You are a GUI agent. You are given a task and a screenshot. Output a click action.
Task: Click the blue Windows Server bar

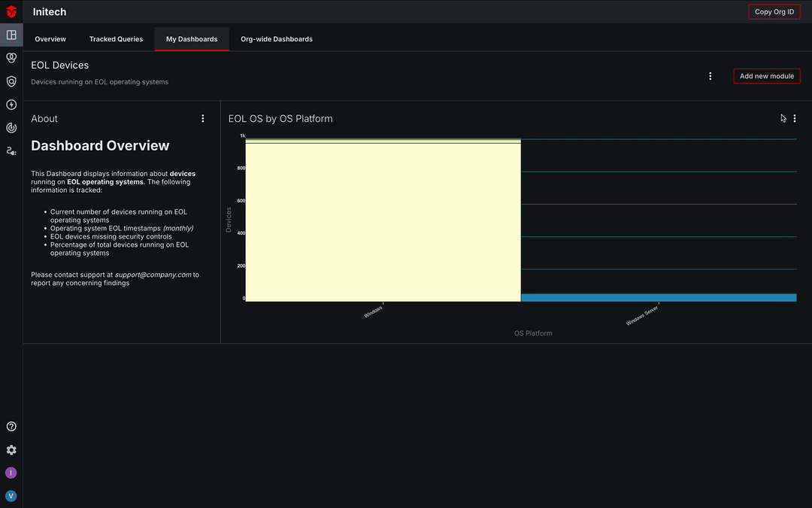[659, 297]
